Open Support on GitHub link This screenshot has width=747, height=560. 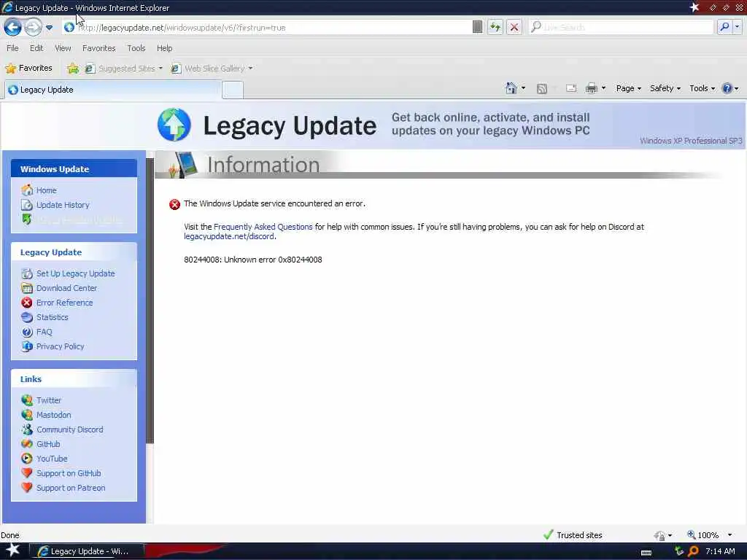[x=69, y=473]
